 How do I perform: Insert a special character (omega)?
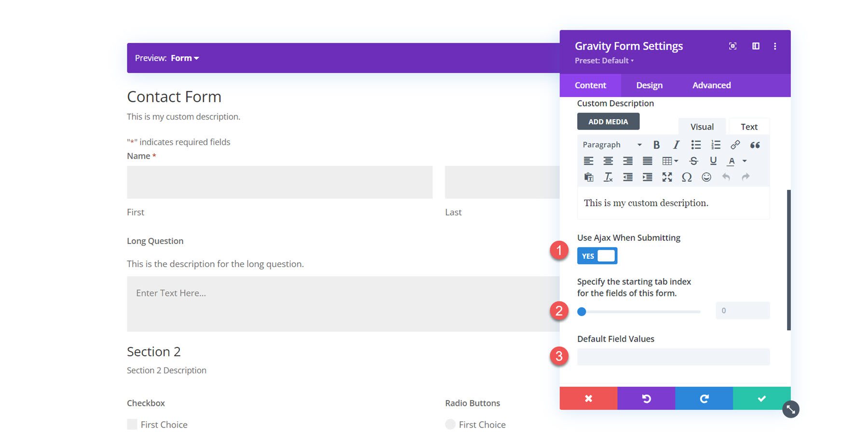tap(687, 177)
